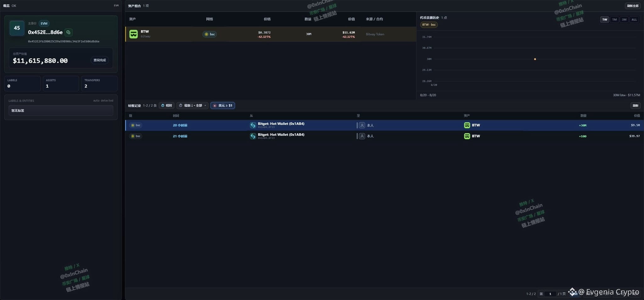644x300 pixels.
Task: Click the LABELS 0 stat card
Action: click(22, 84)
